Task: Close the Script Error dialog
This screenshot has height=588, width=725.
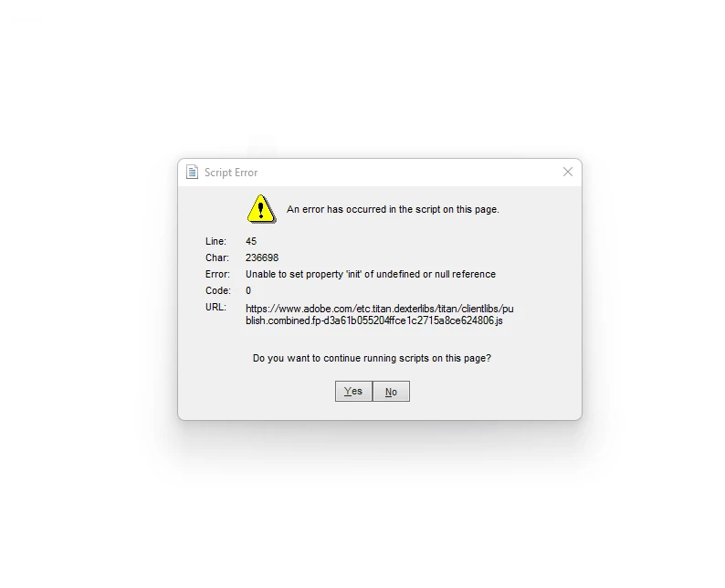Action: (568, 172)
